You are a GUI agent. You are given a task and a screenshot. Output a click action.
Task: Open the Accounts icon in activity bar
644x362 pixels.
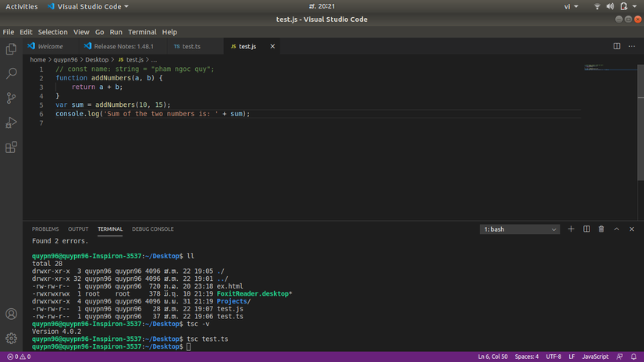11,314
